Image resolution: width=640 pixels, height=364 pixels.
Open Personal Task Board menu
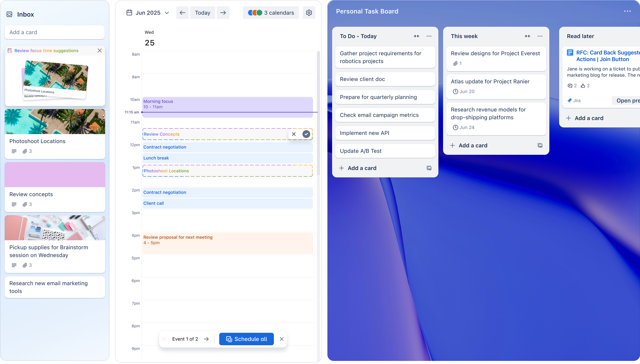point(627,11)
